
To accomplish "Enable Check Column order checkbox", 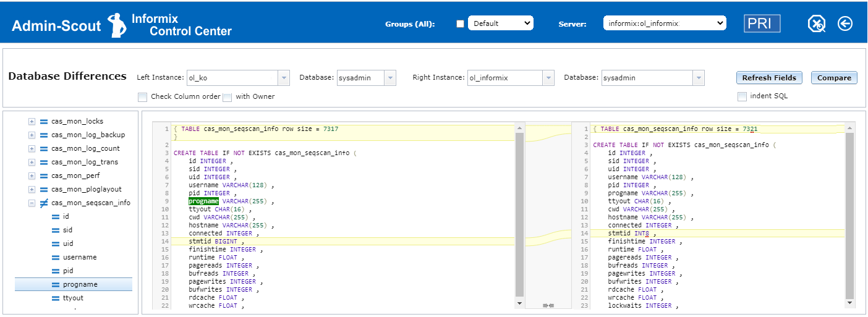I will point(143,96).
